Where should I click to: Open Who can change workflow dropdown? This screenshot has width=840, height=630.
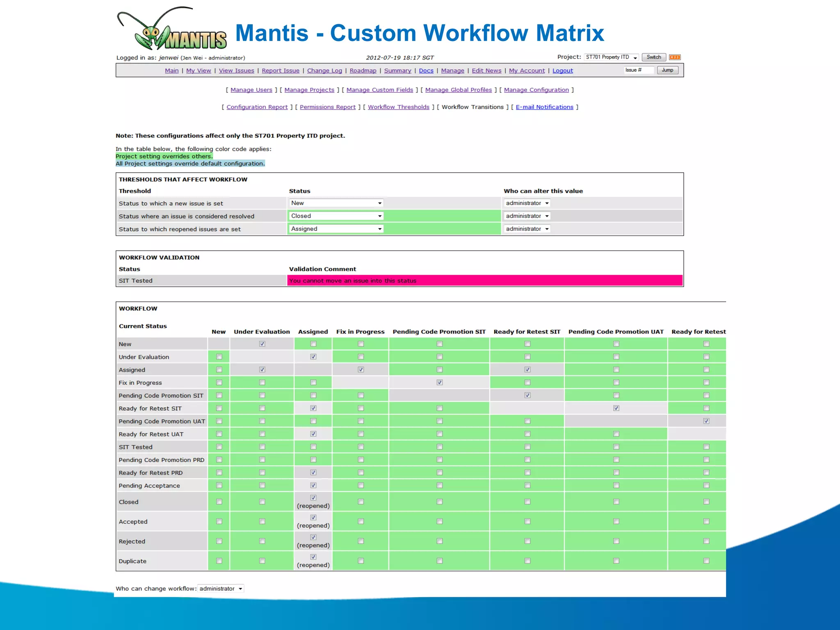click(221, 589)
